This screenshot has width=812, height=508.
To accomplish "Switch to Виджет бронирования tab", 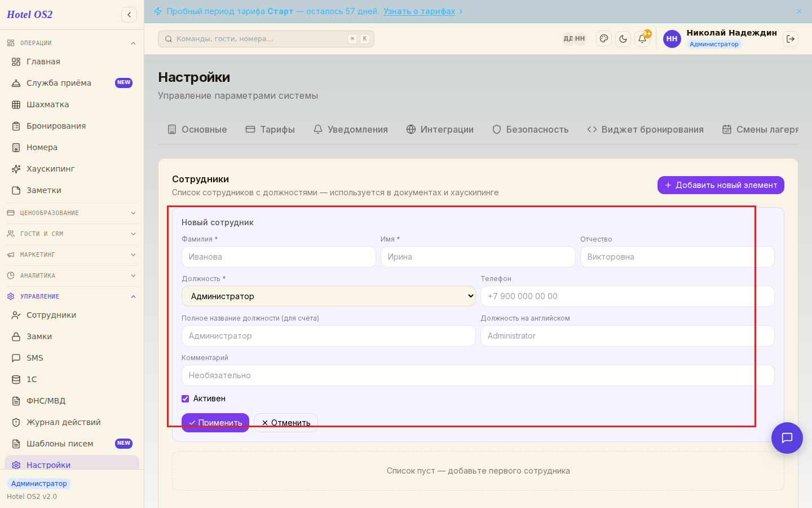I will point(646,129).
